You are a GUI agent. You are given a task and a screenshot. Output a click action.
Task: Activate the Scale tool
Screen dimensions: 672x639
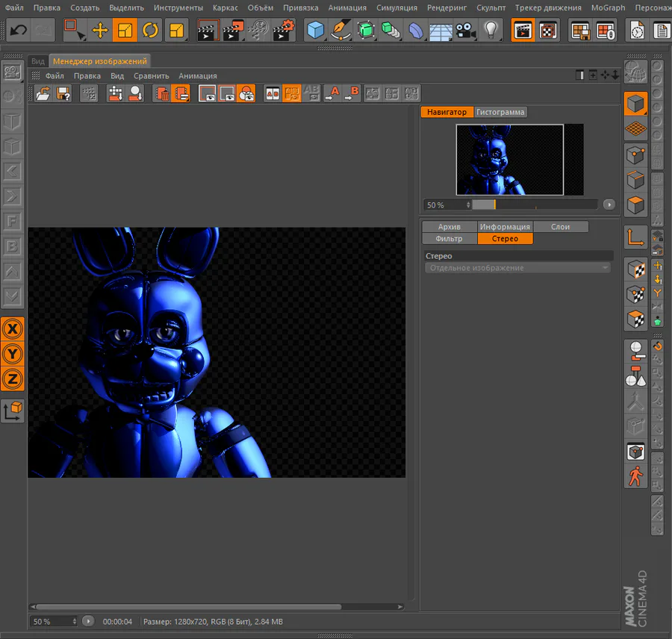125,31
